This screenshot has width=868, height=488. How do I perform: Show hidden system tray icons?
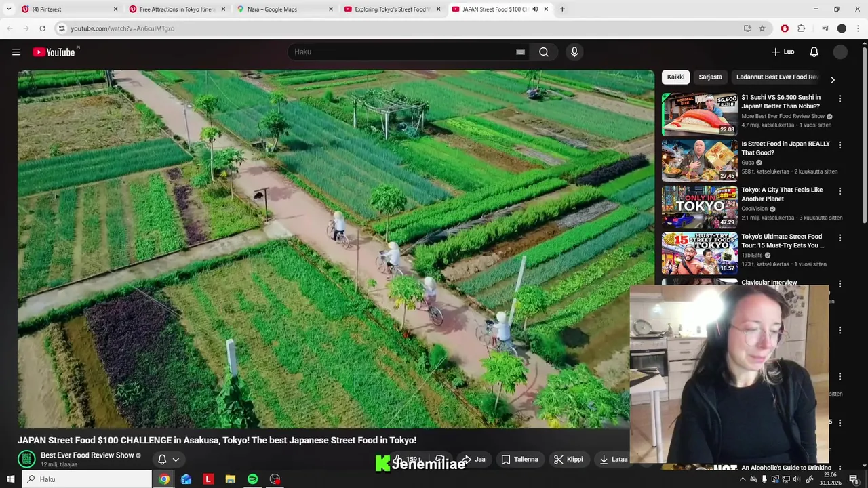tap(743, 479)
